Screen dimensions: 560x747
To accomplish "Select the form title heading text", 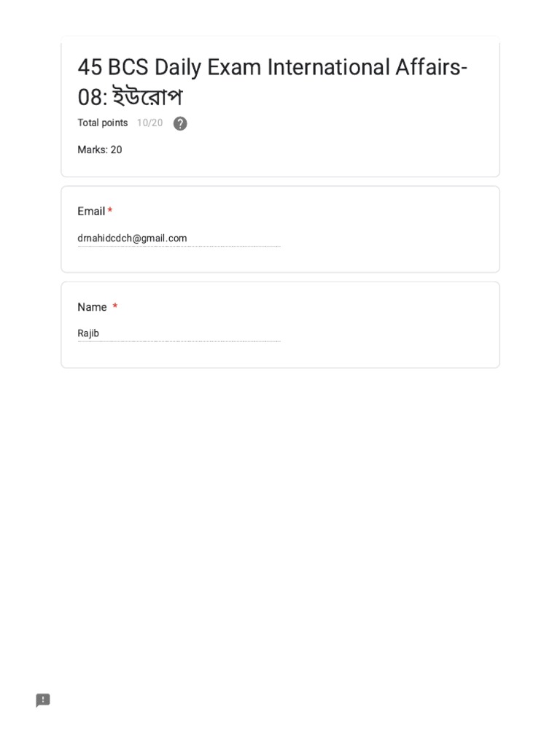I will [x=273, y=82].
